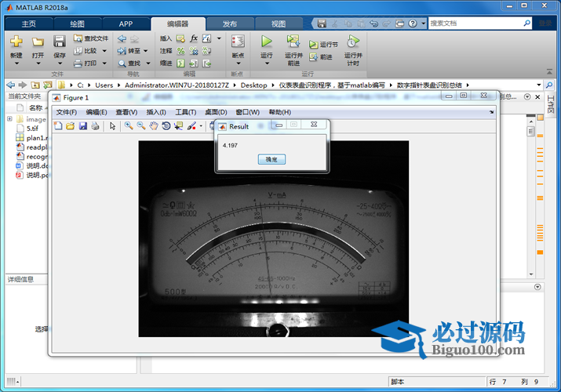Click the percent comment icon beside 注释
The image size is (561, 392).
pyautogui.click(x=180, y=51)
